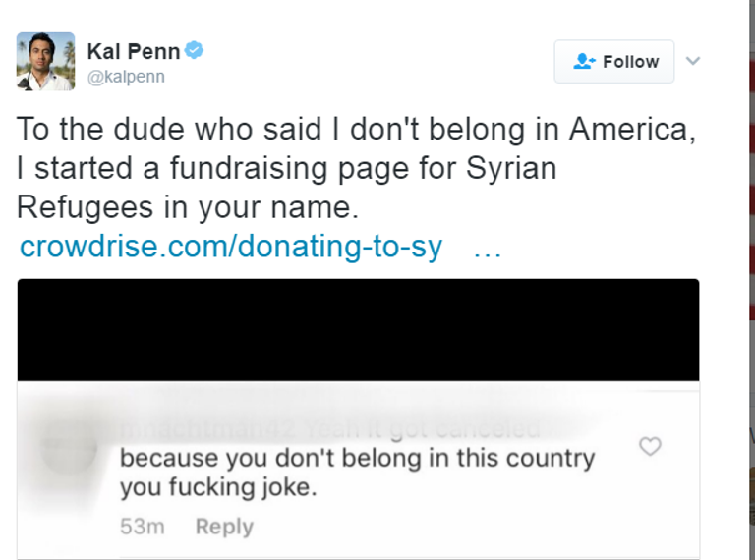Expand the truncated link ellipsis
Viewport: 755px width, 560px height.
tap(488, 248)
